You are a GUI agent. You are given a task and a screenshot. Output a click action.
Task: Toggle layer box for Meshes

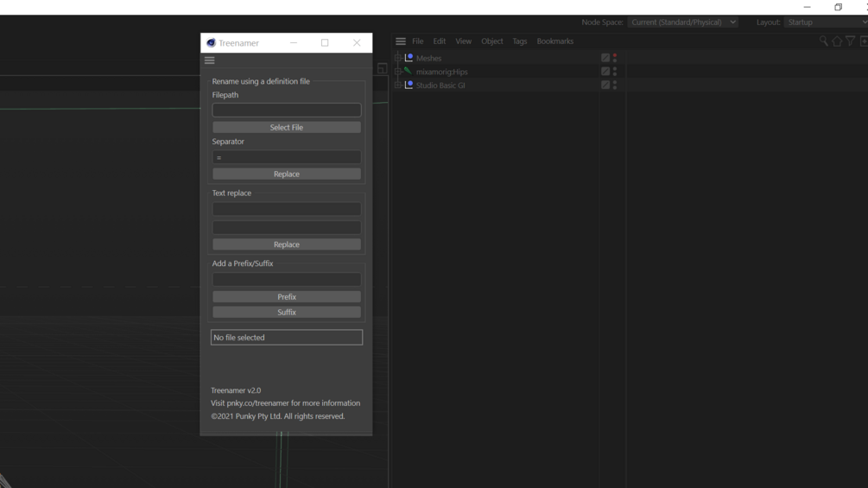(605, 58)
